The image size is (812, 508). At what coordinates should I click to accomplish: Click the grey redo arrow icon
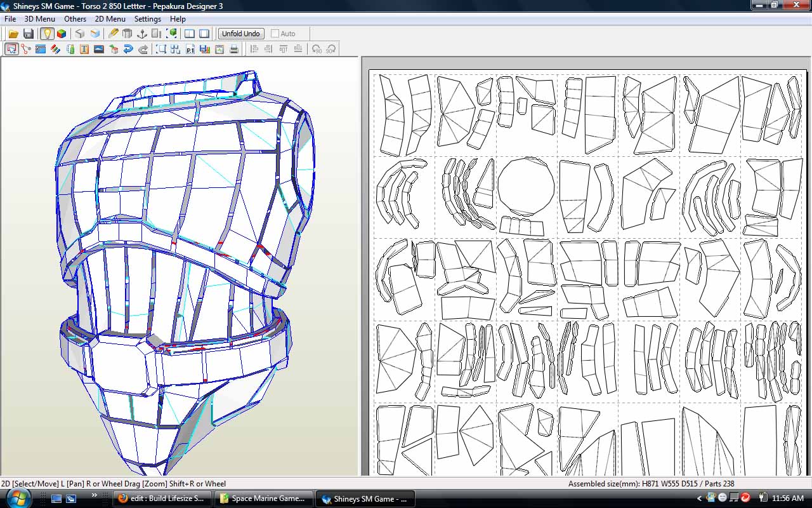[x=143, y=49]
